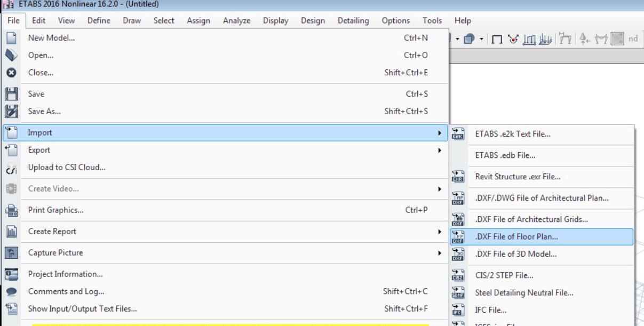
Task: Click the Comments and Log bubble icon
Action: [x=11, y=291]
